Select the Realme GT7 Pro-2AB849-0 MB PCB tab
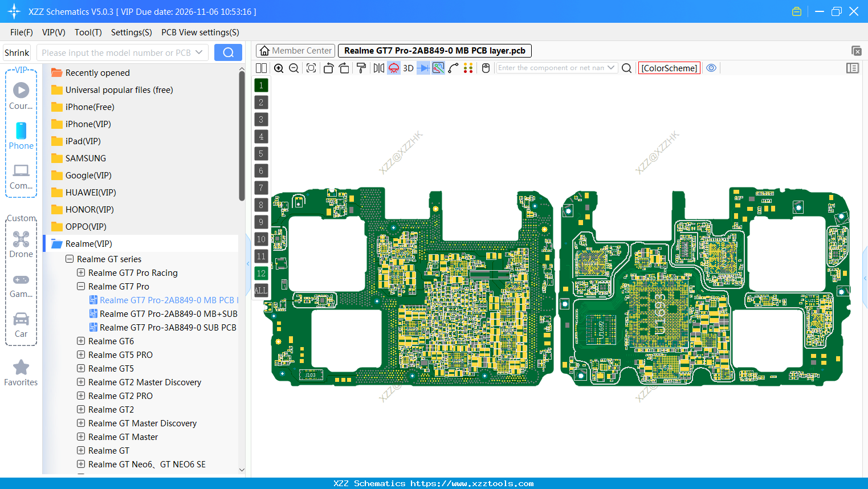Screen dimensions: 868x489 click(x=433, y=51)
